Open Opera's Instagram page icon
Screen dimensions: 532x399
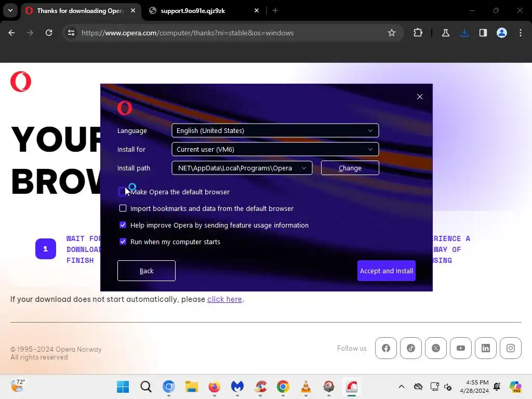[511, 348]
